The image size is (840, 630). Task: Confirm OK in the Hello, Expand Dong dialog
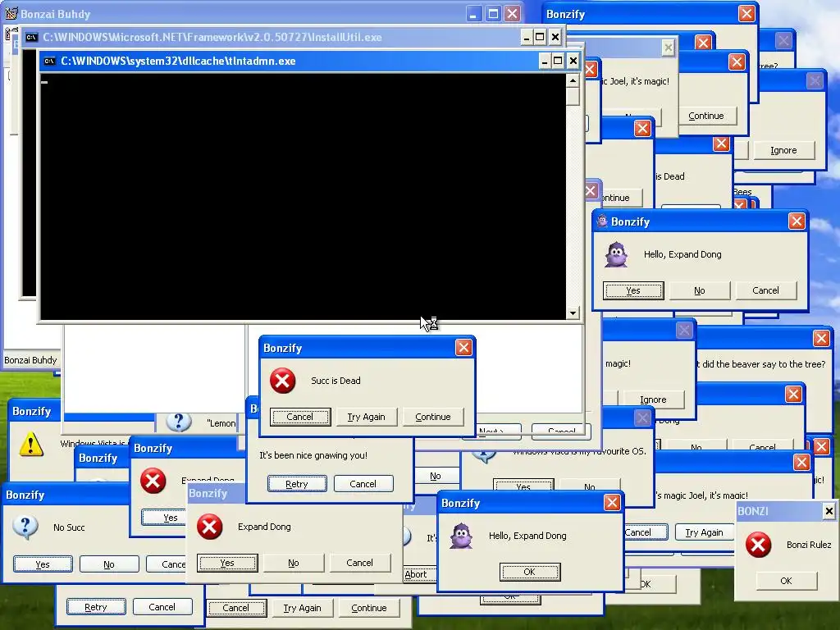[x=530, y=572]
